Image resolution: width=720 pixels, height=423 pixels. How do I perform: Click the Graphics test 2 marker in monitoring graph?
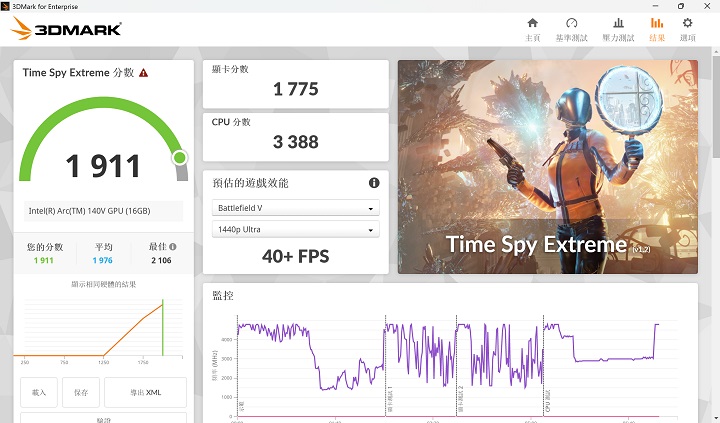click(x=456, y=365)
